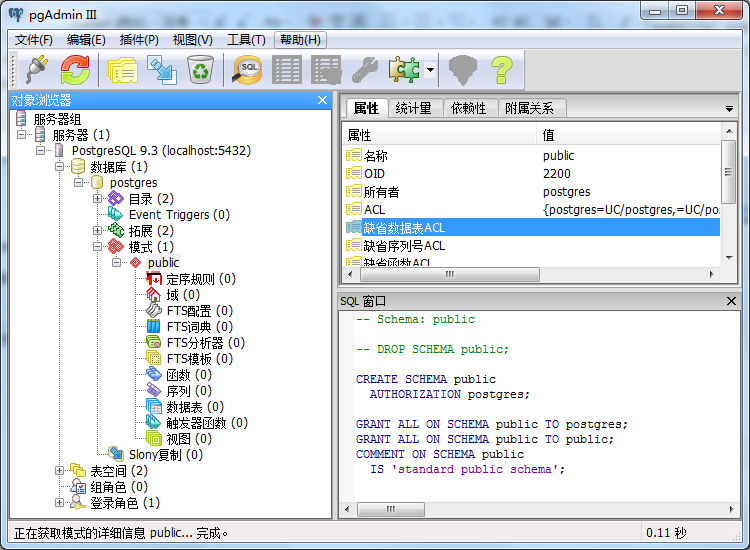Refresh the selected object
Image resolution: width=750 pixels, height=550 pixels.
[x=75, y=70]
